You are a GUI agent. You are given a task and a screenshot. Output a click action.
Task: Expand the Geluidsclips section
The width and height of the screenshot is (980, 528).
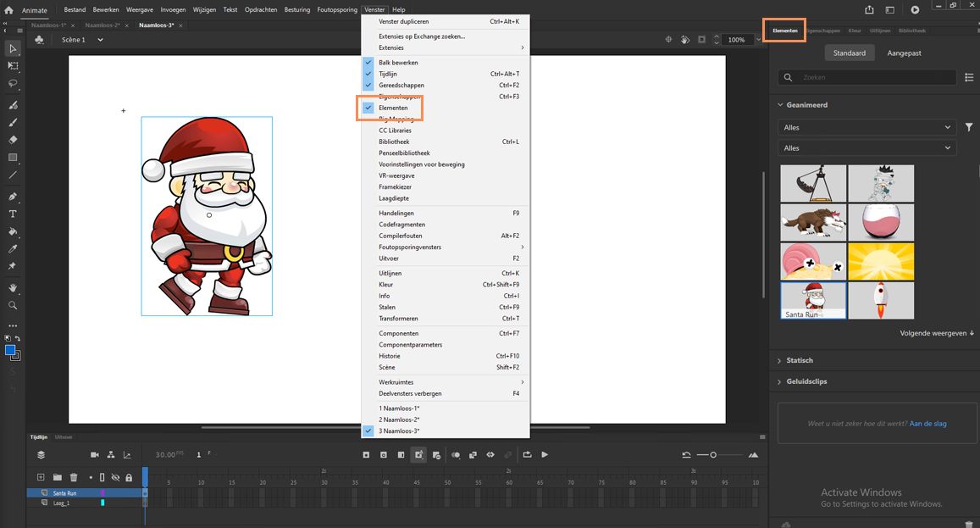tap(779, 381)
